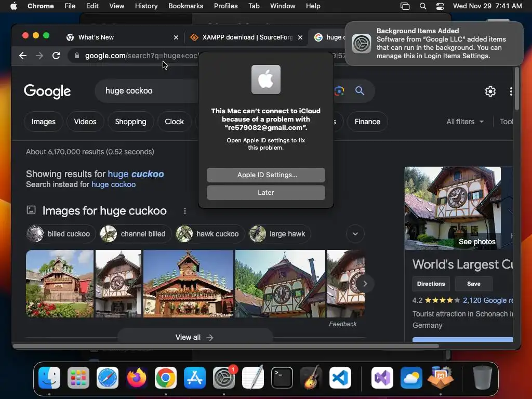The height and width of the screenshot is (399, 532).
Task: Expand more image suggestion chips chevron
Action: point(355,234)
